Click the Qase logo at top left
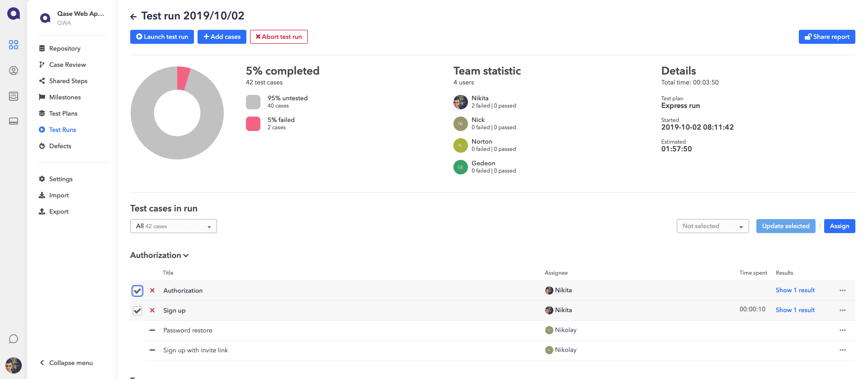868x379 pixels. click(14, 14)
